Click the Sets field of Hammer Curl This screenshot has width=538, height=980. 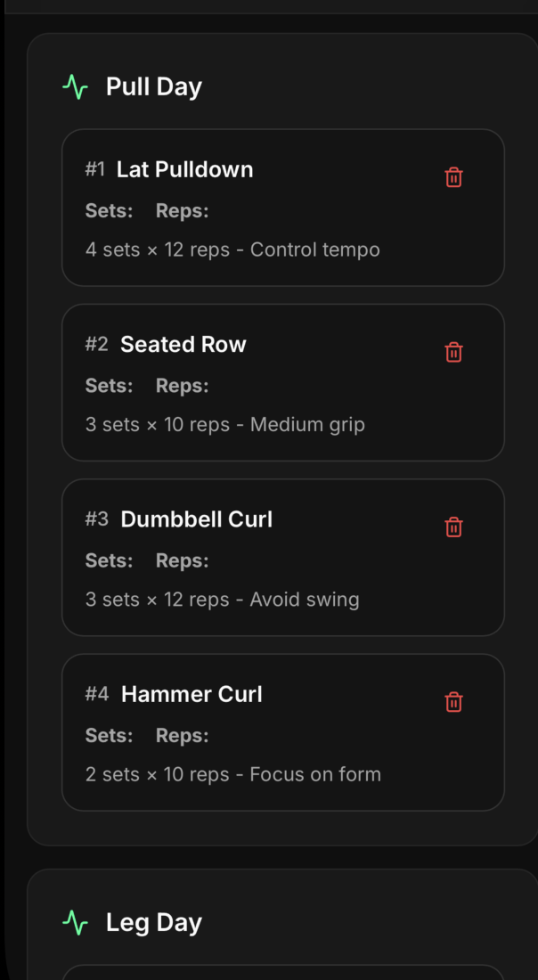coord(109,735)
